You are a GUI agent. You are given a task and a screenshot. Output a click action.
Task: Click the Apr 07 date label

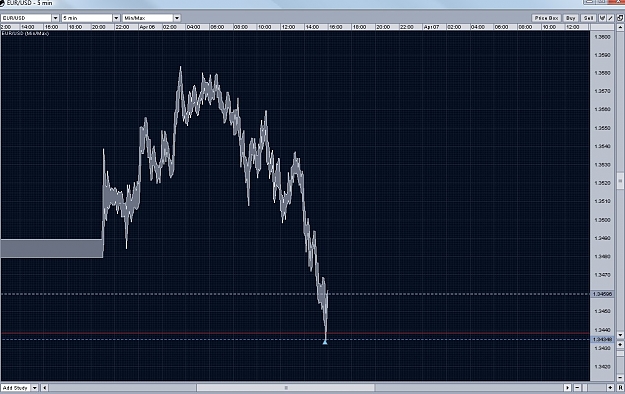pos(431,27)
